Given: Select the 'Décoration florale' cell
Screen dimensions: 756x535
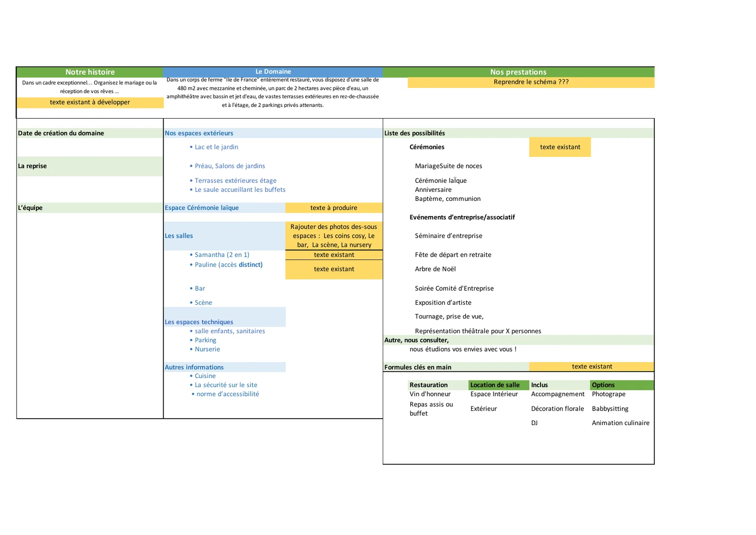Looking at the screenshot, I should click(x=558, y=409).
